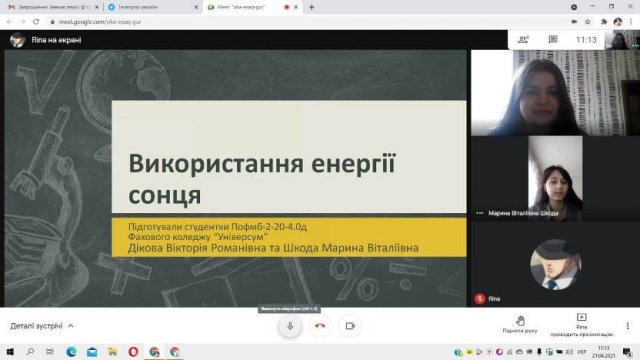Mute the microphone in the call
640x360 pixels.
(290, 326)
